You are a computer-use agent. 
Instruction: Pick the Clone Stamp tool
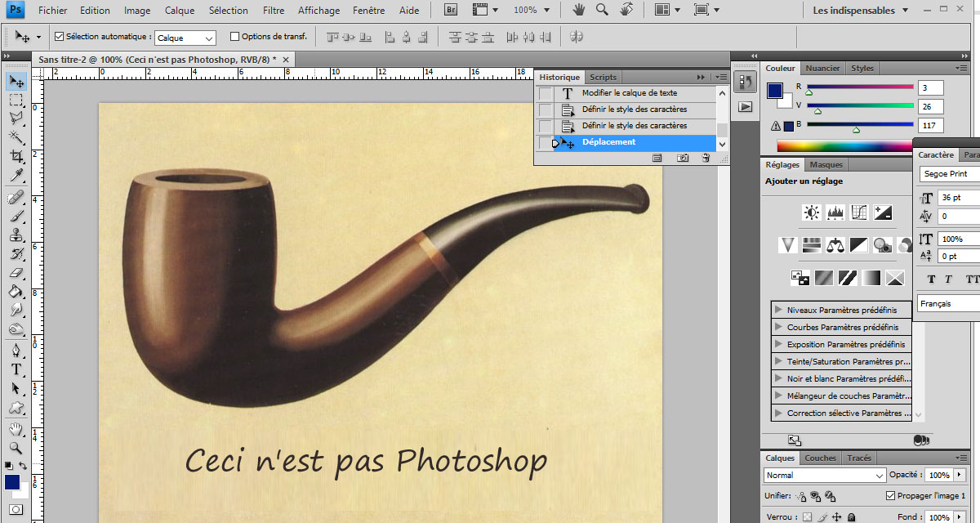click(16, 235)
